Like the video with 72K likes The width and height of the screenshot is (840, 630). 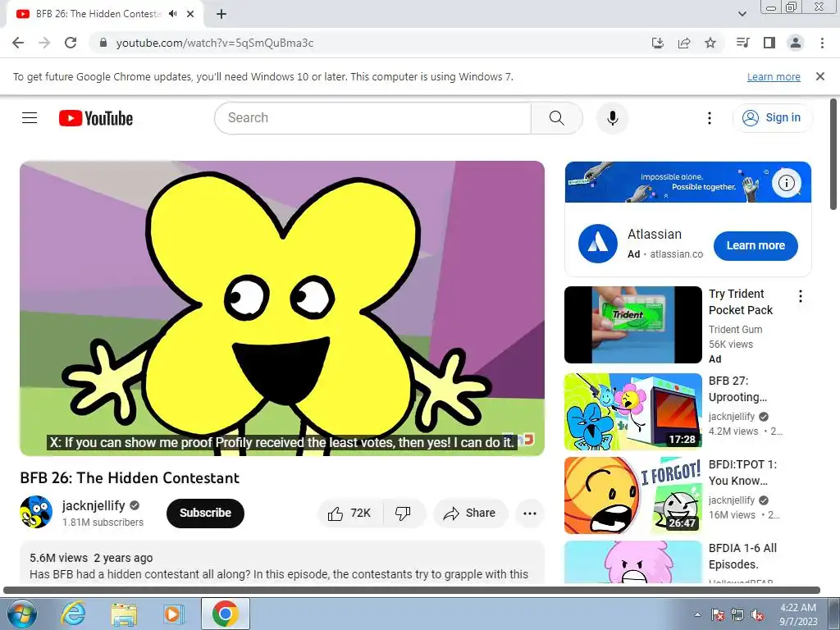(351, 514)
